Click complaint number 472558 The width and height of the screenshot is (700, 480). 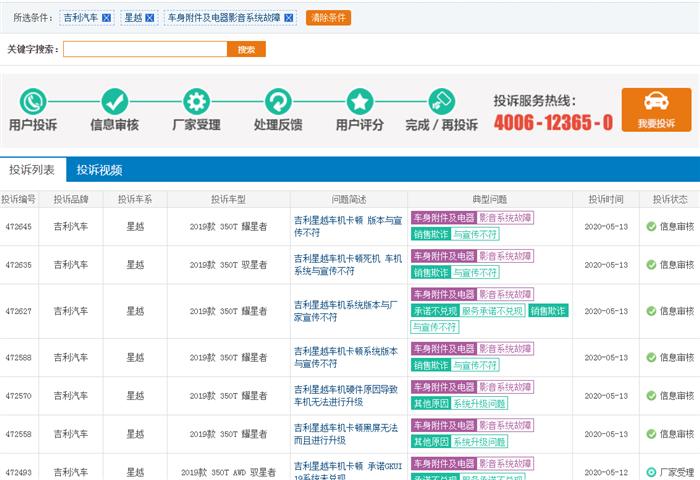click(x=18, y=434)
